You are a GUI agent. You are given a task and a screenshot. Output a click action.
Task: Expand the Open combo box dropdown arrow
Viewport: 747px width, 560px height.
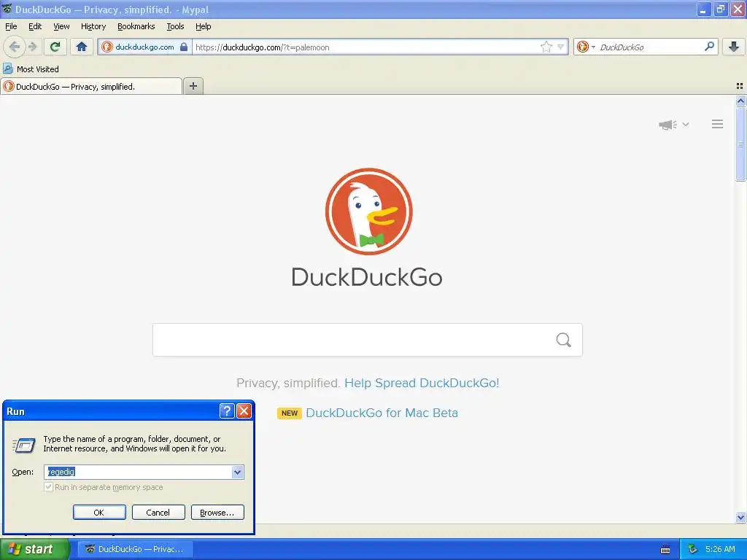click(x=238, y=472)
